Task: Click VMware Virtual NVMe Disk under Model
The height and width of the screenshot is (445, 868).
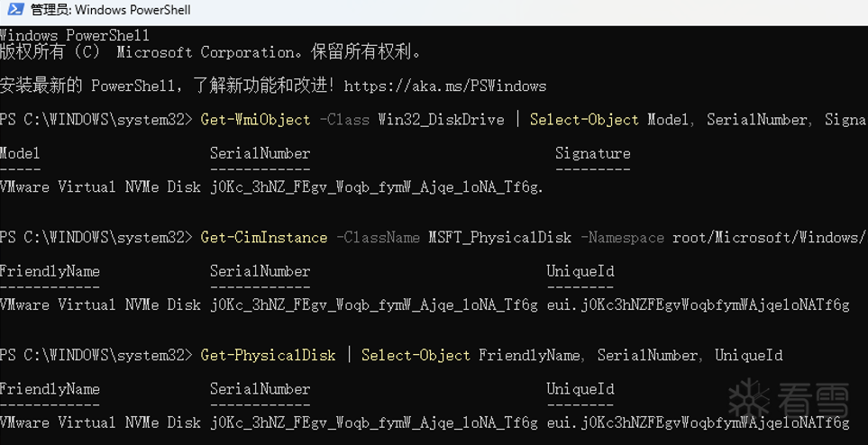Action: [x=100, y=186]
